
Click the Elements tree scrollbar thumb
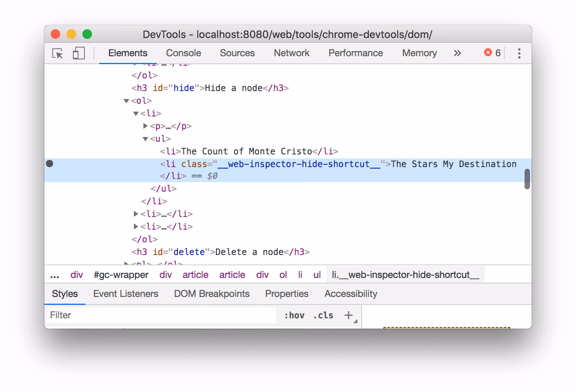point(527,179)
